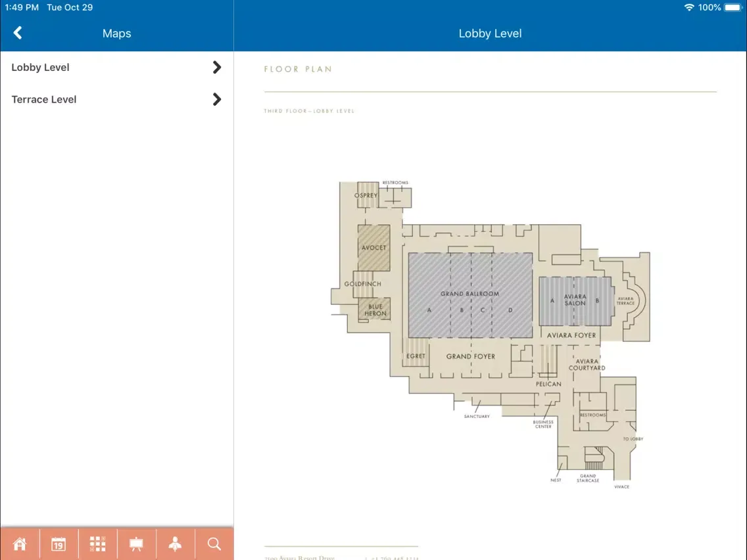Tap the Grand Staircase label
The width and height of the screenshot is (747, 560).
pos(588,478)
